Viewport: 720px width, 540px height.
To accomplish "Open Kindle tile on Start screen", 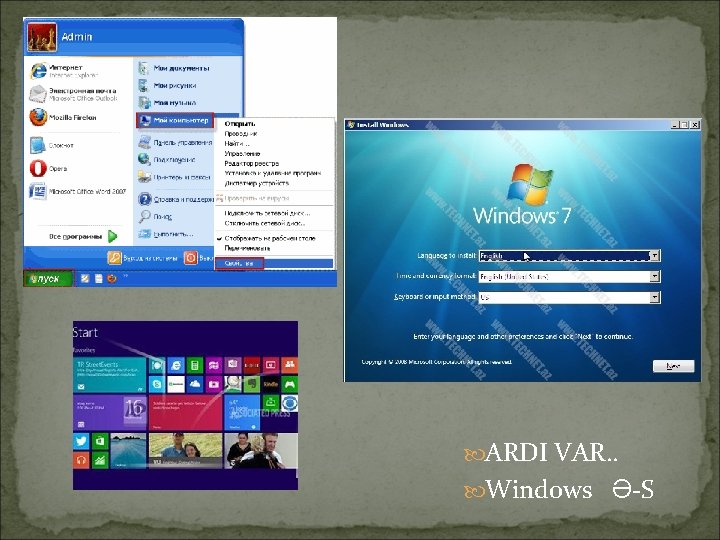I will click(x=270, y=384).
